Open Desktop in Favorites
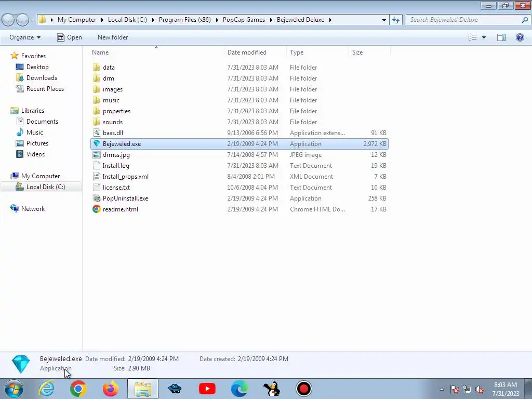This screenshot has width=532, height=399. click(37, 67)
